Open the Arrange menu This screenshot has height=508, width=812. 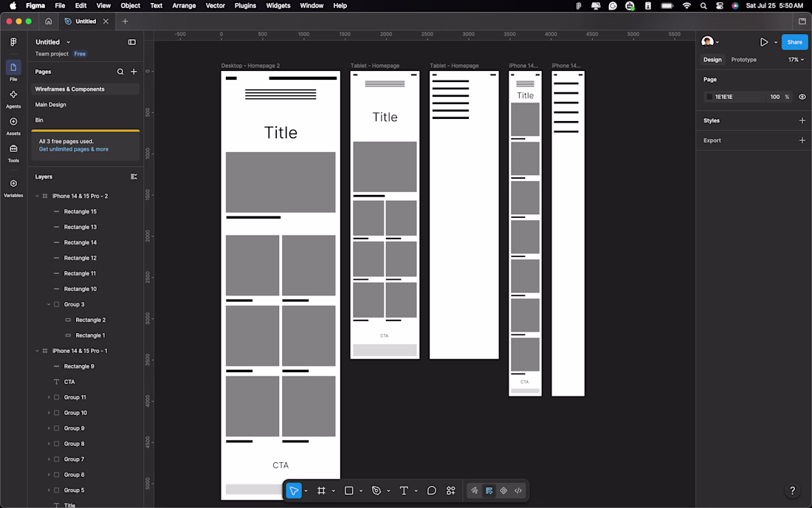click(184, 6)
